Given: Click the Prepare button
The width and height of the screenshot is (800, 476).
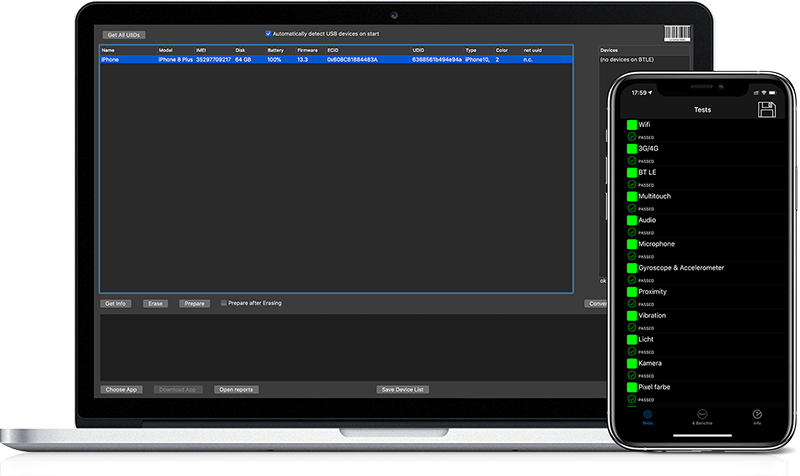Looking at the screenshot, I should [x=194, y=304].
